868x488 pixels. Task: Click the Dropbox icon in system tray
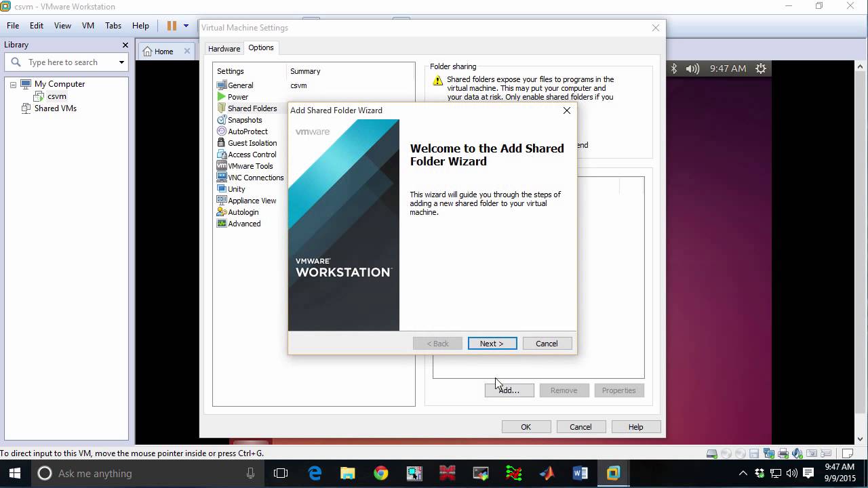(759, 473)
